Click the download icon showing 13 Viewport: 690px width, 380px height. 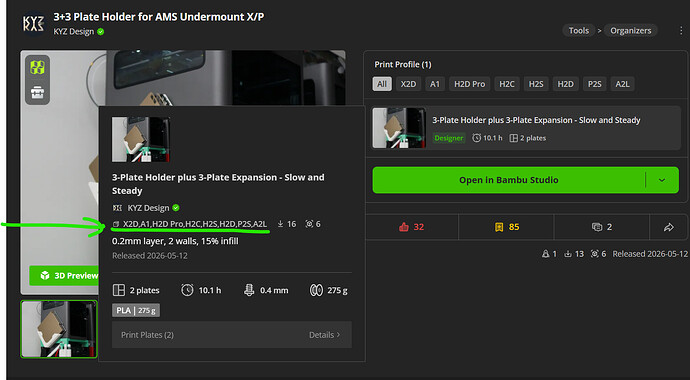tap(568, 254)
